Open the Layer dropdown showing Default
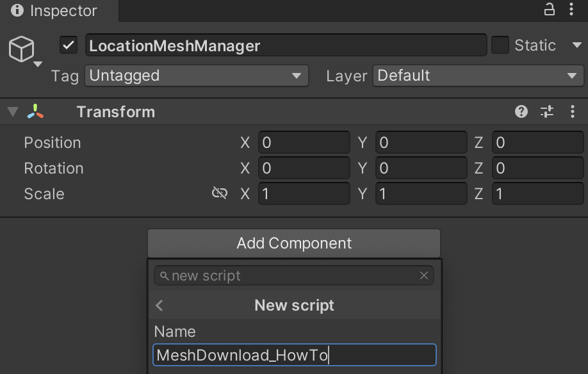Viewport: 588px width, 374px height. click(477, 76)
